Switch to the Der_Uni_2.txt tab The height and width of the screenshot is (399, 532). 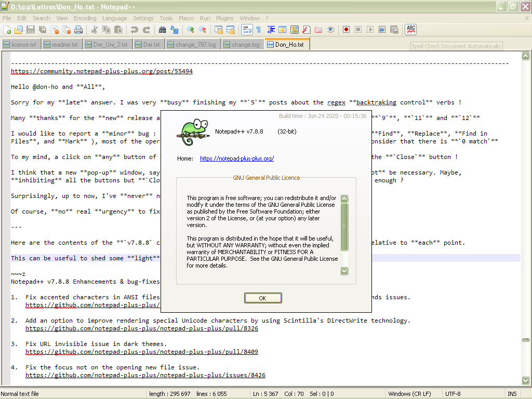pos(108,45)
